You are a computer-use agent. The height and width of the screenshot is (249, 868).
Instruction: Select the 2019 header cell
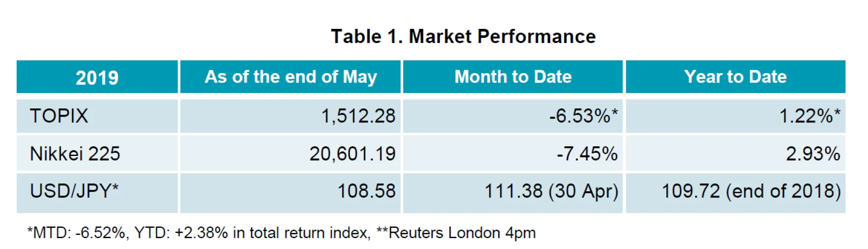tap(97, 78)
